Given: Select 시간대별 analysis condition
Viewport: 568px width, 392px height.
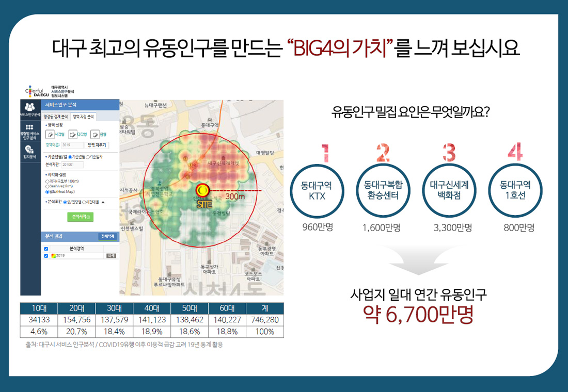Looking at the screenshot, I should click(x=84, y=202).
